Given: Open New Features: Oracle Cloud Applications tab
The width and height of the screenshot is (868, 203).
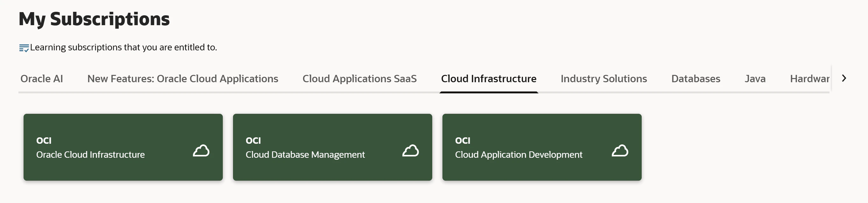Looking at the screenshot, I should coord(183,79).
